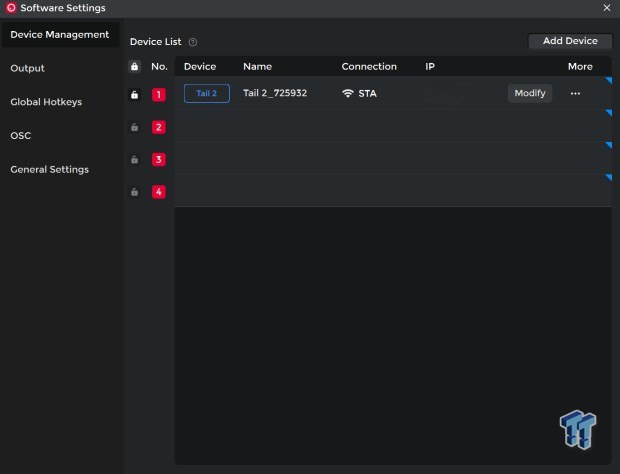Click the red number 3 badge
620x474 pixels.
coord(159,159)
